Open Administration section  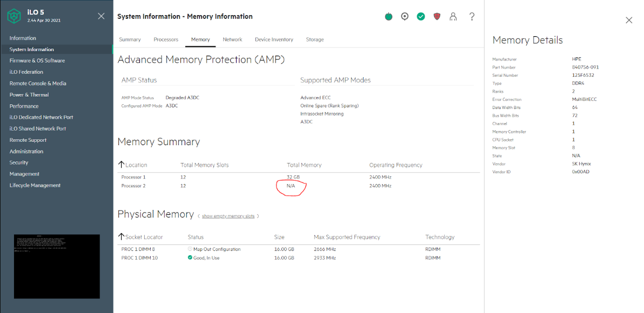click(x=26, y=151)
